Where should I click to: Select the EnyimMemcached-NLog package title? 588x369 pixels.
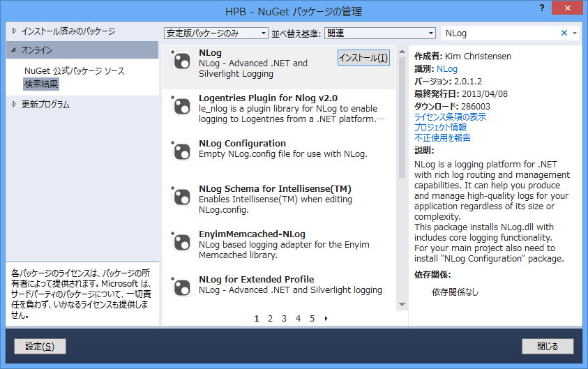(252, 234)
